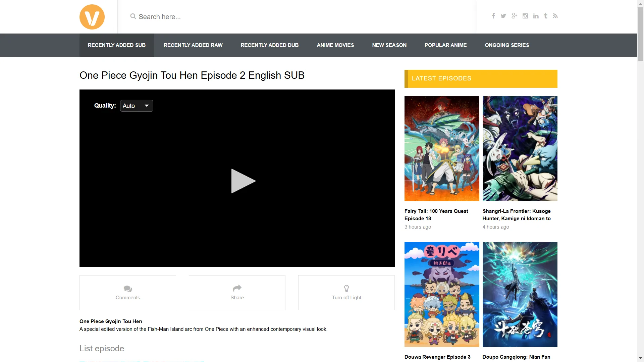Screen dimensions: 644x362
Task: Toggle Turn off Light mode
Action: [346, 293]
